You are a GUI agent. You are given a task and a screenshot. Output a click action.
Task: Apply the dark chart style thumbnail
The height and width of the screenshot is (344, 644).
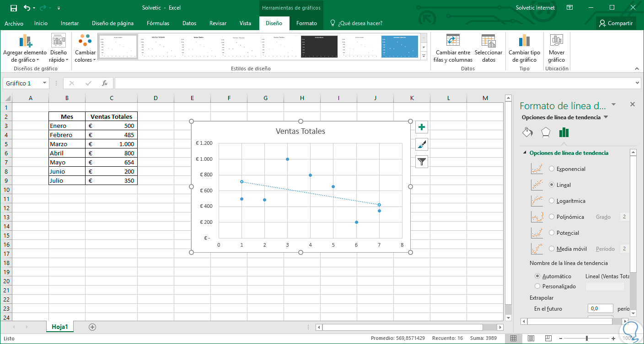[318, 47]
